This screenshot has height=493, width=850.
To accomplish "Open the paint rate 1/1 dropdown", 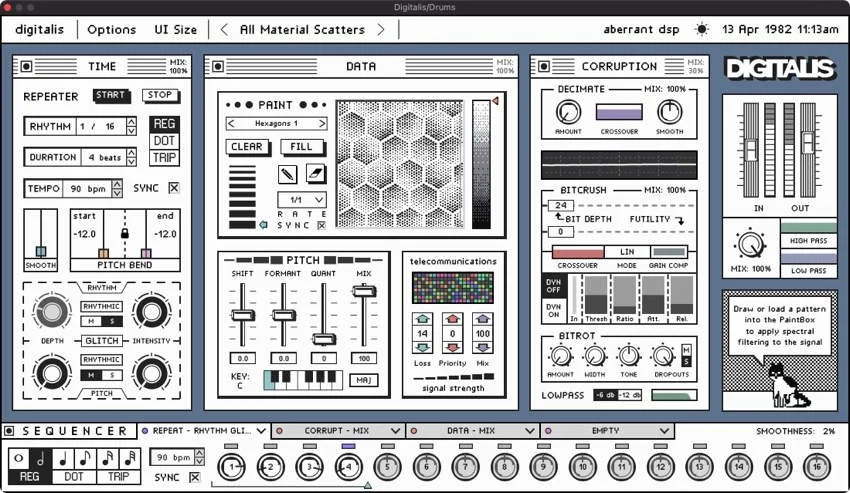I will pyautogui.click(x=301, y=200).
